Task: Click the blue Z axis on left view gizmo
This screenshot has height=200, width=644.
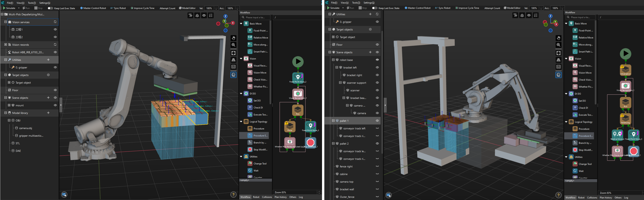Action: click(x=225, y=16)
